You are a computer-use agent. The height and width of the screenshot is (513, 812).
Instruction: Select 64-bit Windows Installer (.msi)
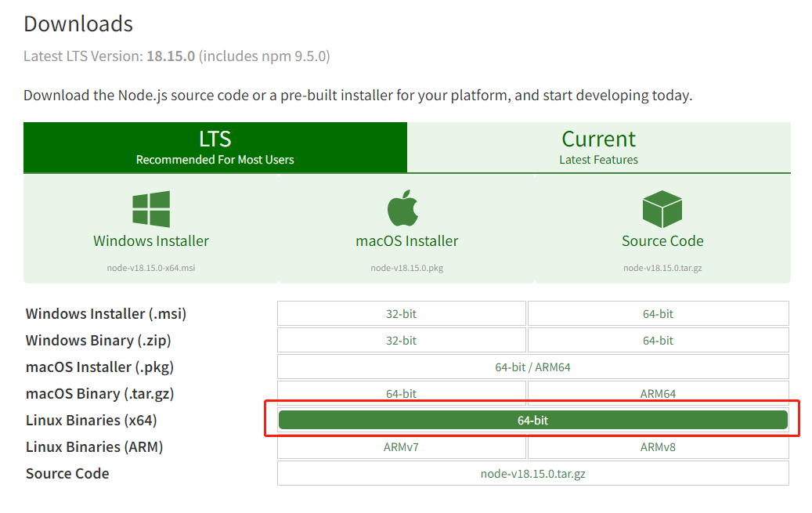(x=658, y=314)
